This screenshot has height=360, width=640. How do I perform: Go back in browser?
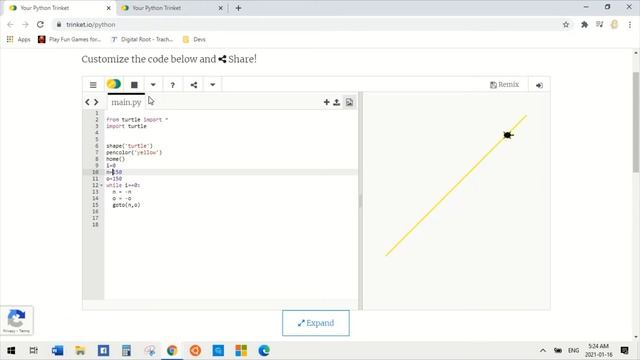[x=11, y=24]
